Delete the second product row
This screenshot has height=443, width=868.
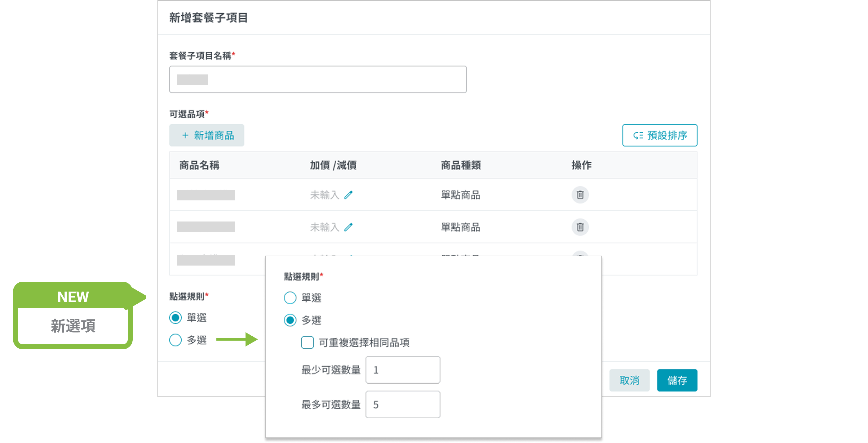pyautogui.click(x=580, y=227)
